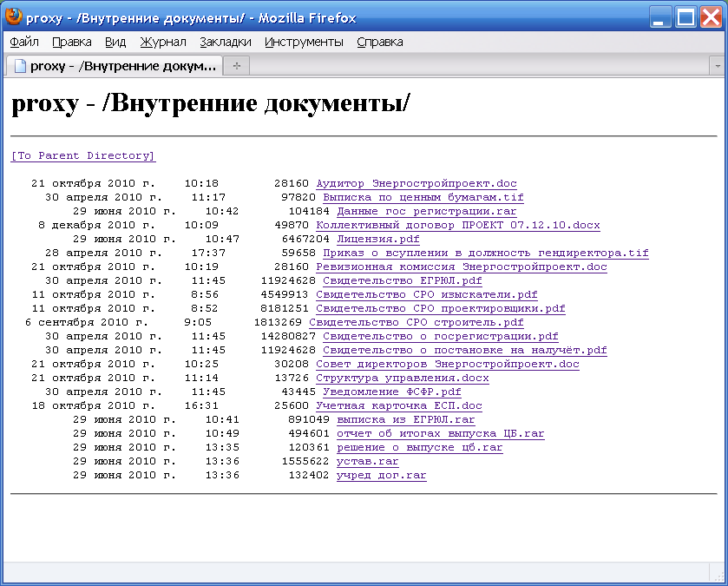The image size is (728, 586).
Task: Download решение о выпуске цб.rar
Action: click(420, 448)
